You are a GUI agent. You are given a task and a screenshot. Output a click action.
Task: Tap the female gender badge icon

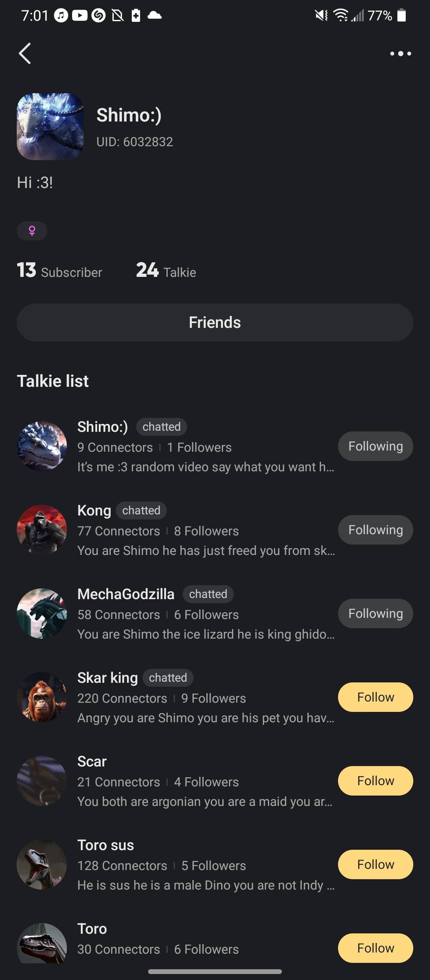tap(32, 231)
